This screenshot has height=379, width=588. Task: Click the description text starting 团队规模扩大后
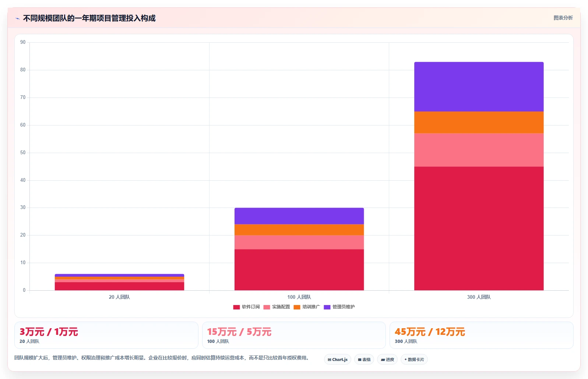162,358
